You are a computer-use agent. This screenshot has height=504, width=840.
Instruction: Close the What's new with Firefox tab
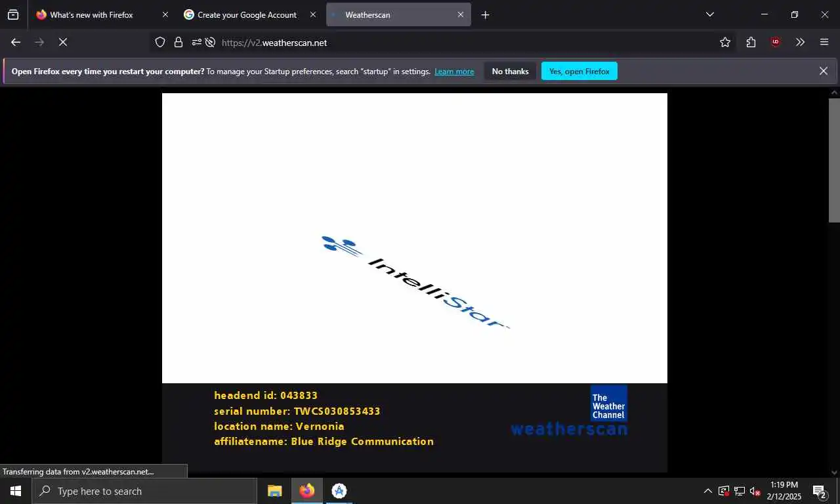click(165, 14)
